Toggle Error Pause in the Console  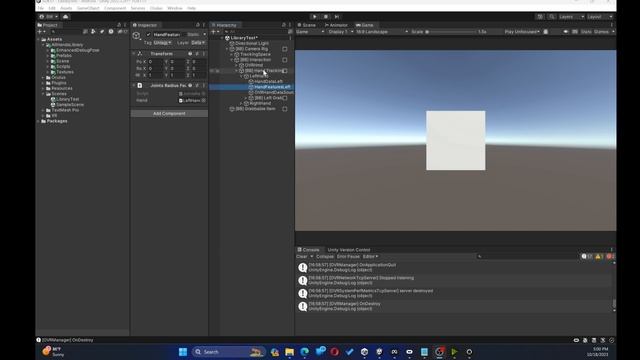(348, 257)
